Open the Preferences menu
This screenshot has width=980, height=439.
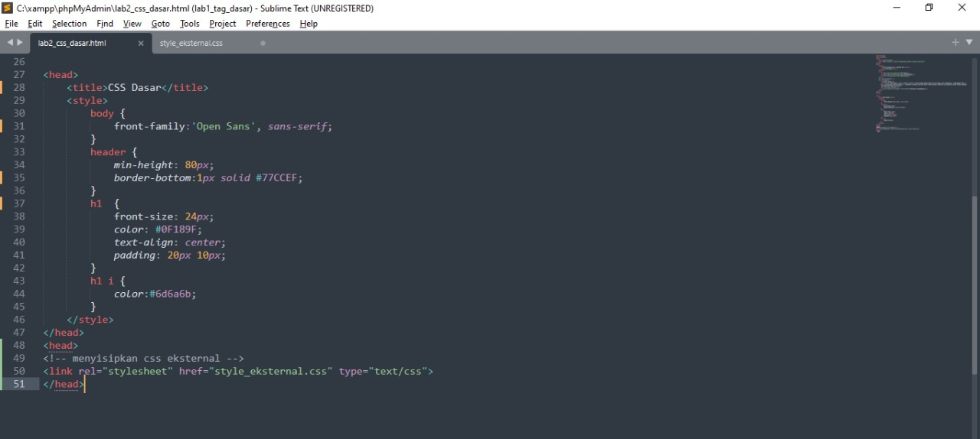pyautogui.click(x=268, y=24)
